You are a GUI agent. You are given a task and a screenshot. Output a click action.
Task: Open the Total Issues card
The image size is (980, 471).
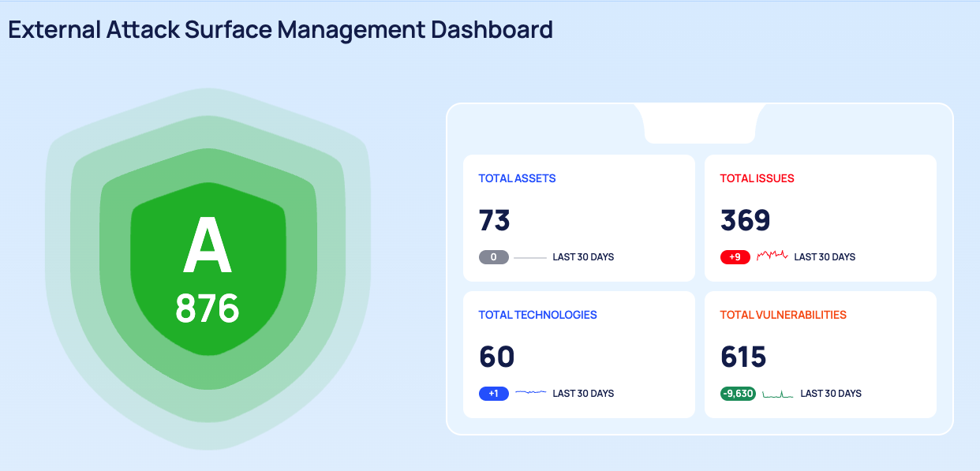click(821, 218)
